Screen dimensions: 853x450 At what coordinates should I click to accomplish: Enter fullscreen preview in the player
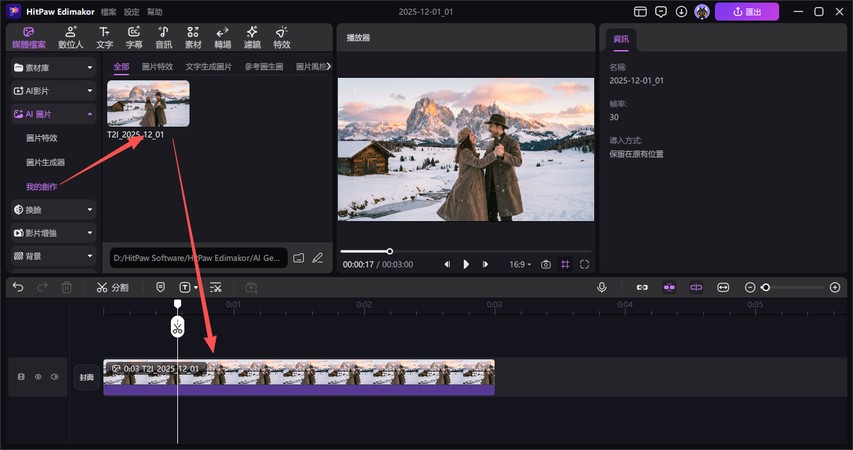pyautogui.click(x=584, y=264)
